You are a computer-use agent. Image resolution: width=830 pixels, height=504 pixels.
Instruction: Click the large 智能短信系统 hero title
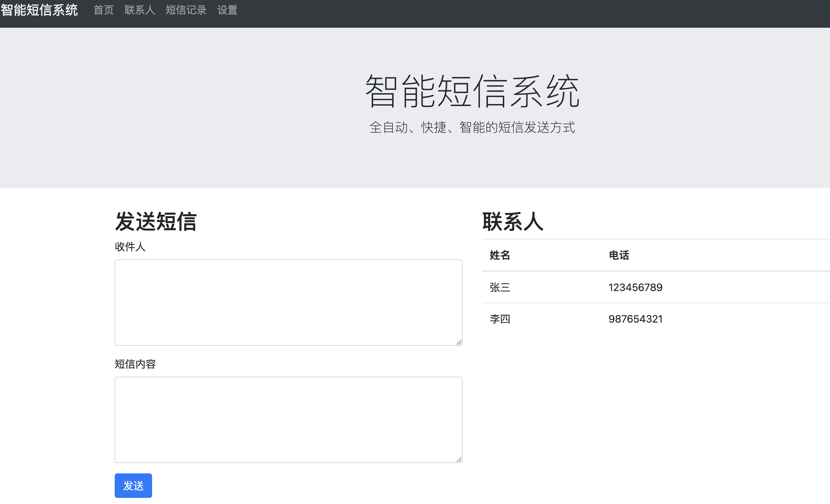click(472, 91)
